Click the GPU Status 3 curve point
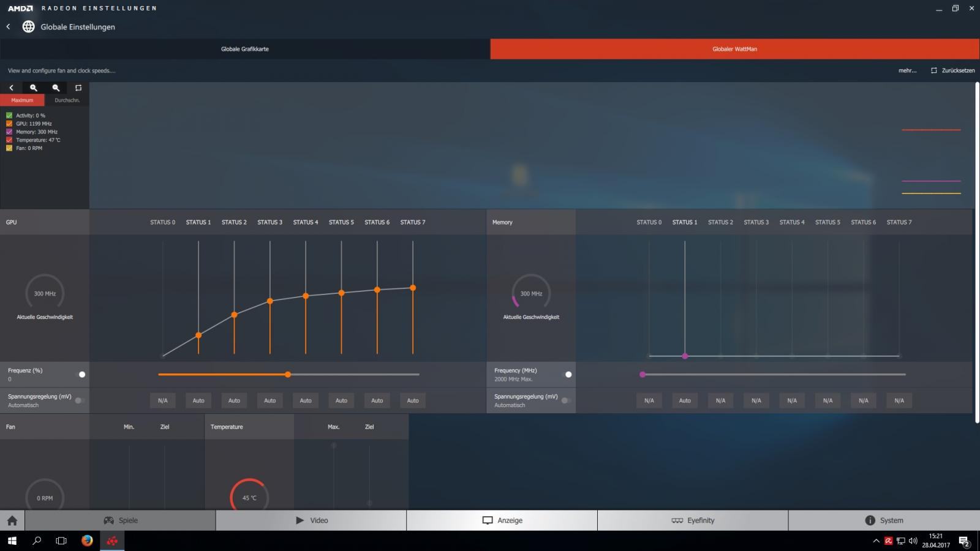Image resolution: width=980 pixels, height=551 pixels. click(270, 301)
